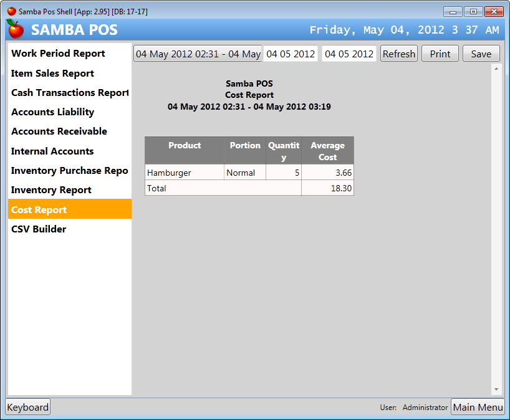
Task: Return to the Main Menu
Action: [x=478, y=407]
